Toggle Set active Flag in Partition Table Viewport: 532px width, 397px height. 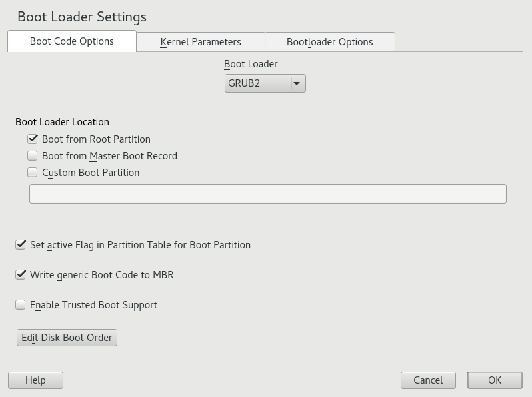click(21, 245)
